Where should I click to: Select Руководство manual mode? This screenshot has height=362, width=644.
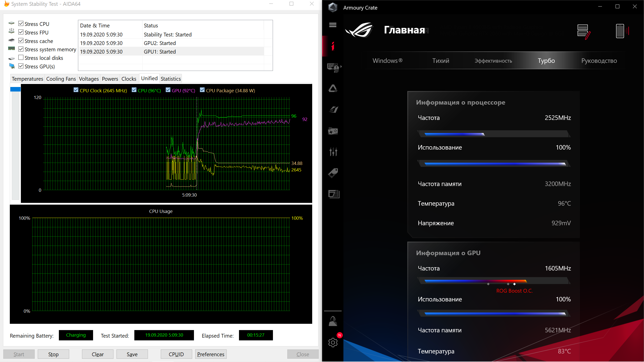(599, 61)
